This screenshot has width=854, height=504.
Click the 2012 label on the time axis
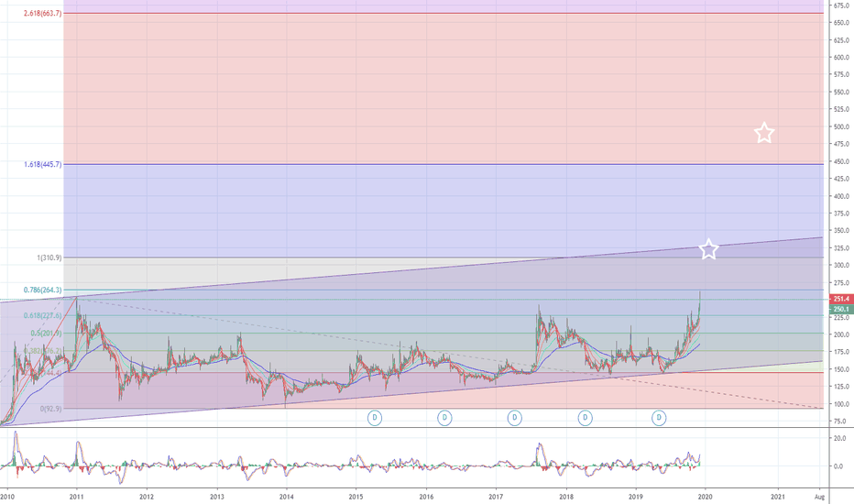(147, 497)
